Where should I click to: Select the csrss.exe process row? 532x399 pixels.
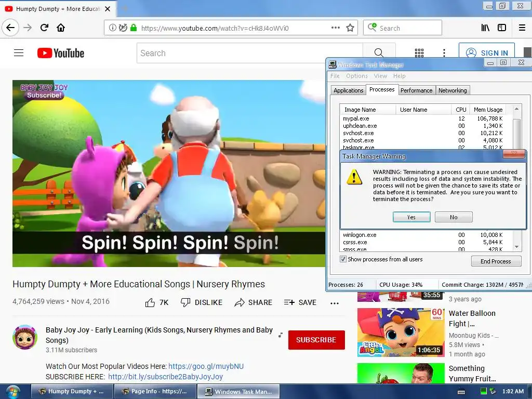tap(422, 242)
